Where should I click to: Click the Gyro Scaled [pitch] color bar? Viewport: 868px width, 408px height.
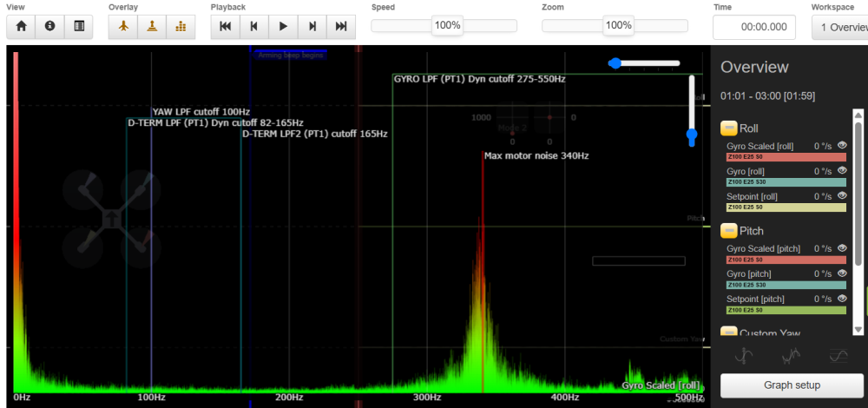point(786,260)
